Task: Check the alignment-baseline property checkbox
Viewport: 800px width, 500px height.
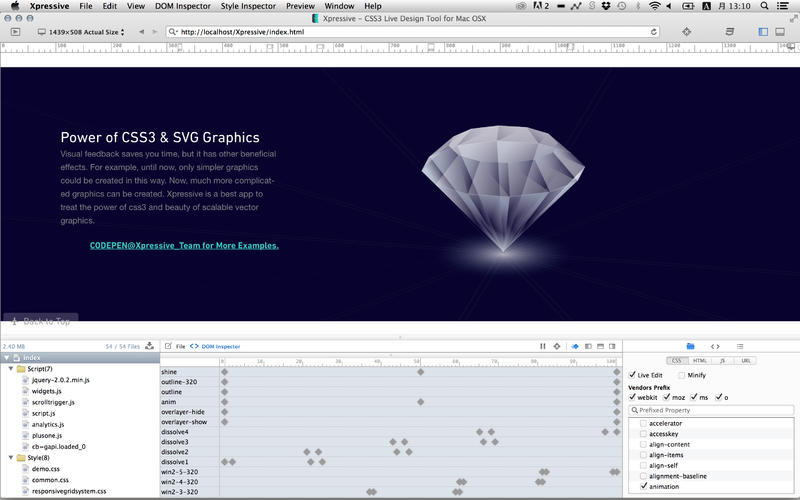Action: 643,476
